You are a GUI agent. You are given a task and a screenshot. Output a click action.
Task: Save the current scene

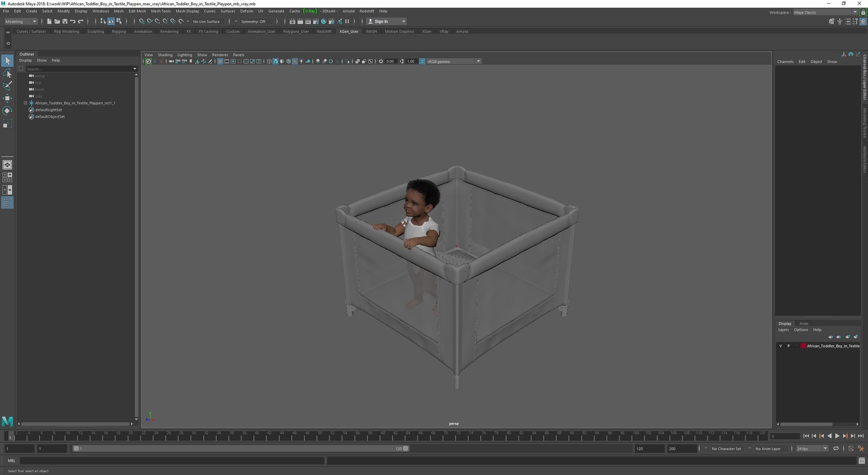point(65,21)
